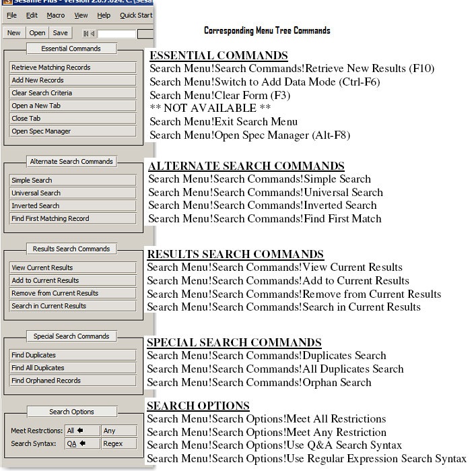Click 'Search Menu!Open Spec Manager (Alt-F8)' text

[x=250, y=135]
